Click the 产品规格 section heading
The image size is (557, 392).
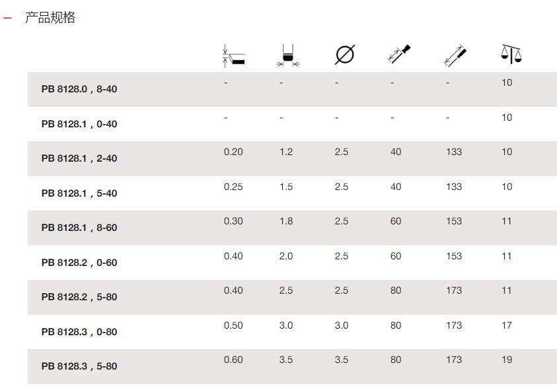[x=50, y=17]
